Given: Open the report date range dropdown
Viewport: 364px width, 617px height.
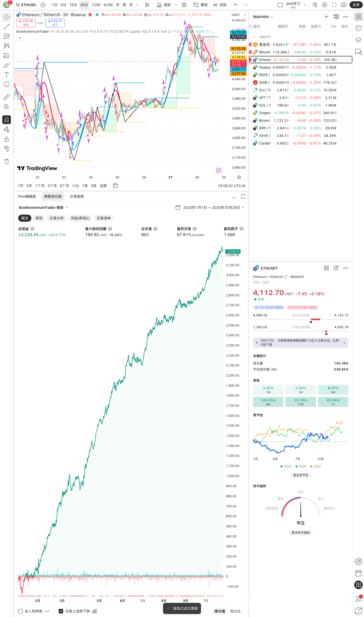Looking at the screenshot, I should [x=210, y=208].
